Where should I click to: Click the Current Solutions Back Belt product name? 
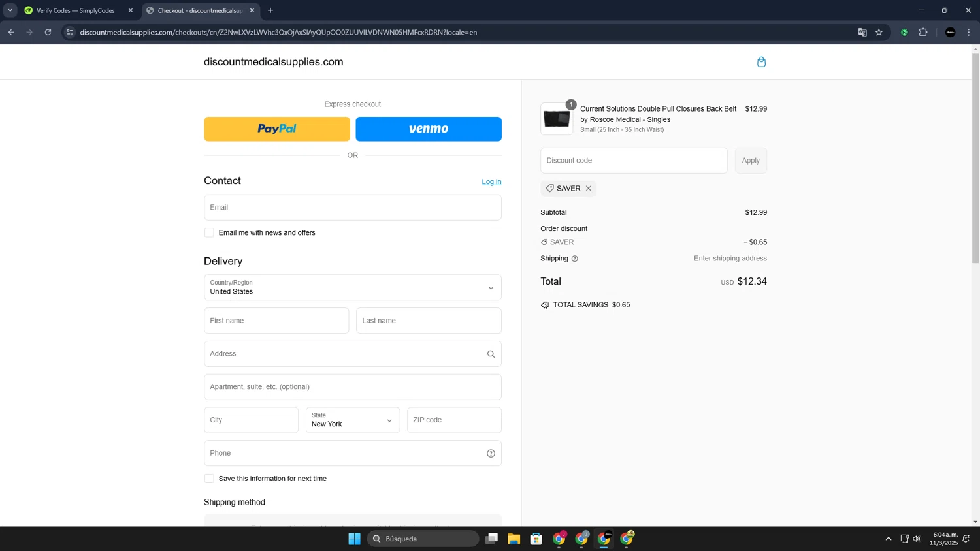[658, 114]
